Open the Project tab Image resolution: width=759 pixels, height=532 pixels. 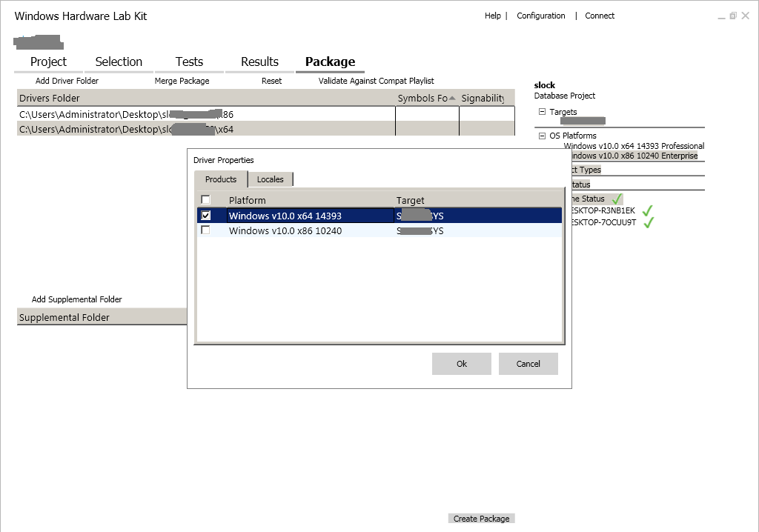click(48, 61)
